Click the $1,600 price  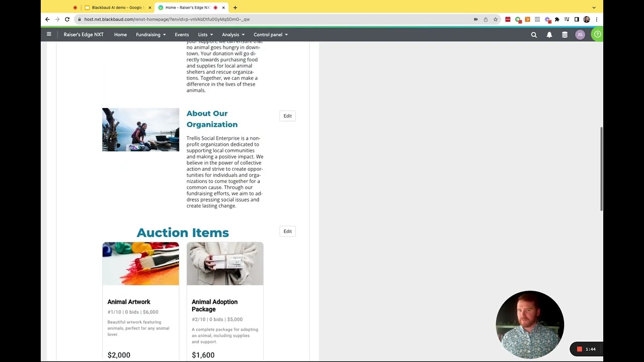pyautogui.click(x=203, y=355)
